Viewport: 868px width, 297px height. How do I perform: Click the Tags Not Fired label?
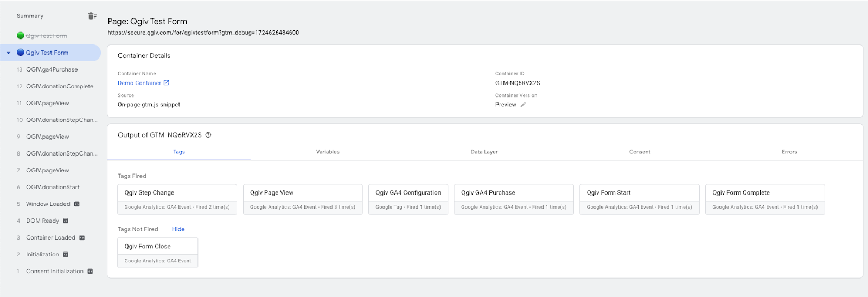pos(138,229)
